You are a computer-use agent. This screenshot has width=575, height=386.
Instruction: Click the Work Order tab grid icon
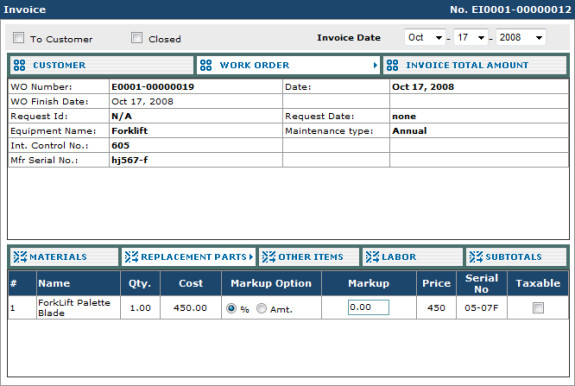[x=206, y=65]
